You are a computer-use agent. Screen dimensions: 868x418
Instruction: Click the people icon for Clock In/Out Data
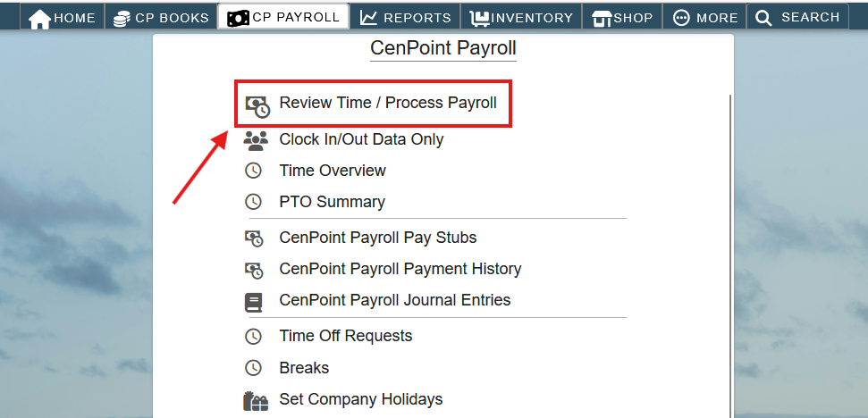point(255,140)
